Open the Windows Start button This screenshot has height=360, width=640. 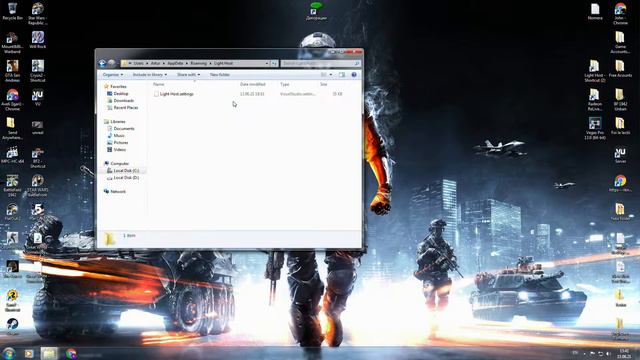click(x=9, y=353)
